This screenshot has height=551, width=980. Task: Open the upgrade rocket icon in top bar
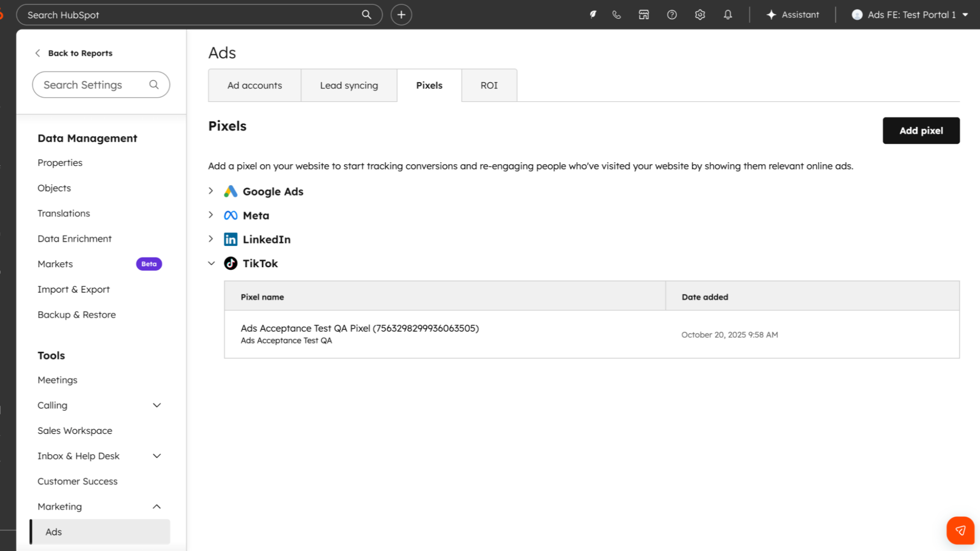pyautogui.click(x=593, y=15)
